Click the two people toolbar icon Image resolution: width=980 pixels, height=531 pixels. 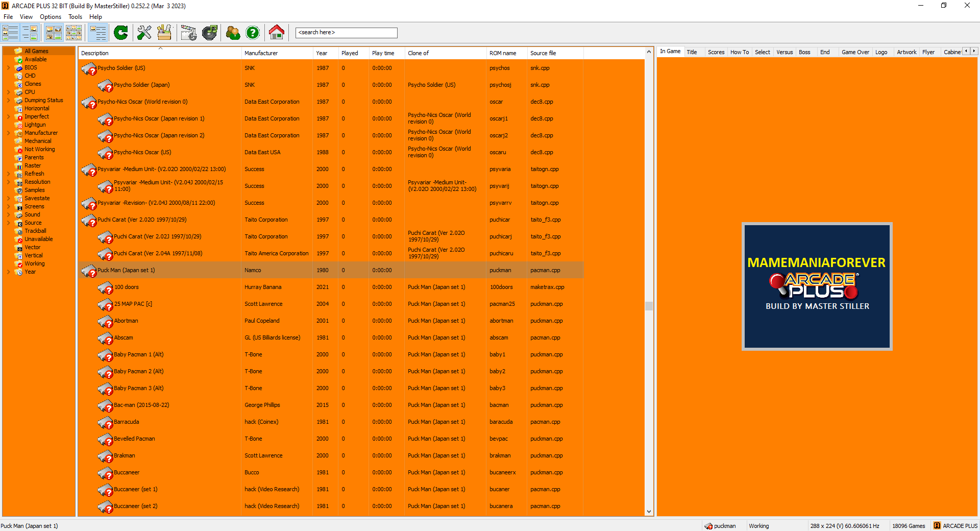233,33
